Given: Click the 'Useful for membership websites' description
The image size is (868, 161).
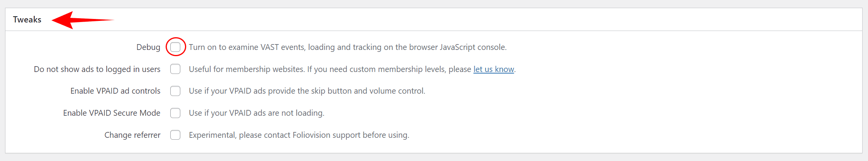Looking at the screenshot, I should [352, 69].
